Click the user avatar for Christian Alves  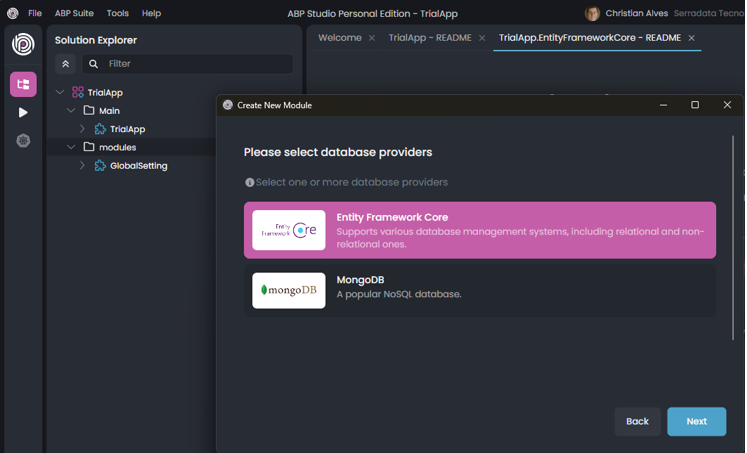tap(592, 14)
